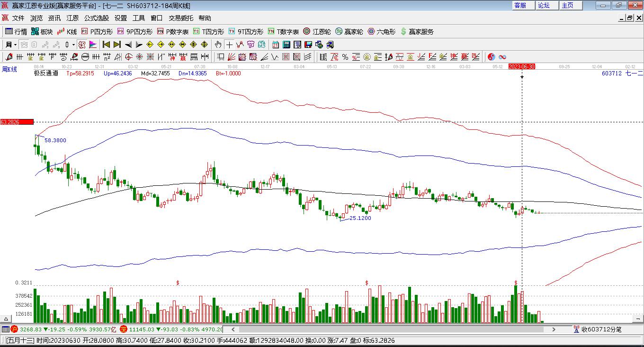Toggle the 极反通道 indicator button
The width and height of the screenshot is (644, 347).
coord(46,73)
